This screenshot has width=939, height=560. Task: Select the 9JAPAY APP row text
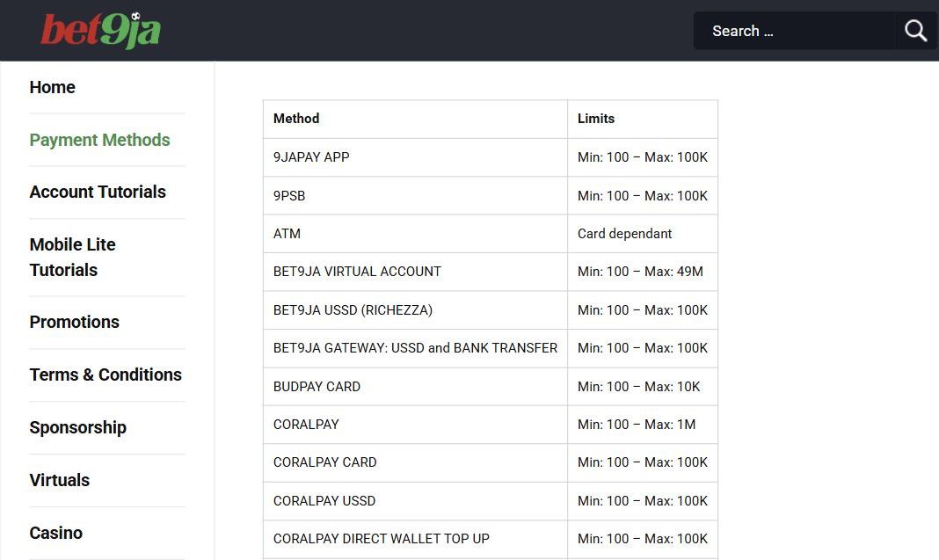click(x=311, y=157)
